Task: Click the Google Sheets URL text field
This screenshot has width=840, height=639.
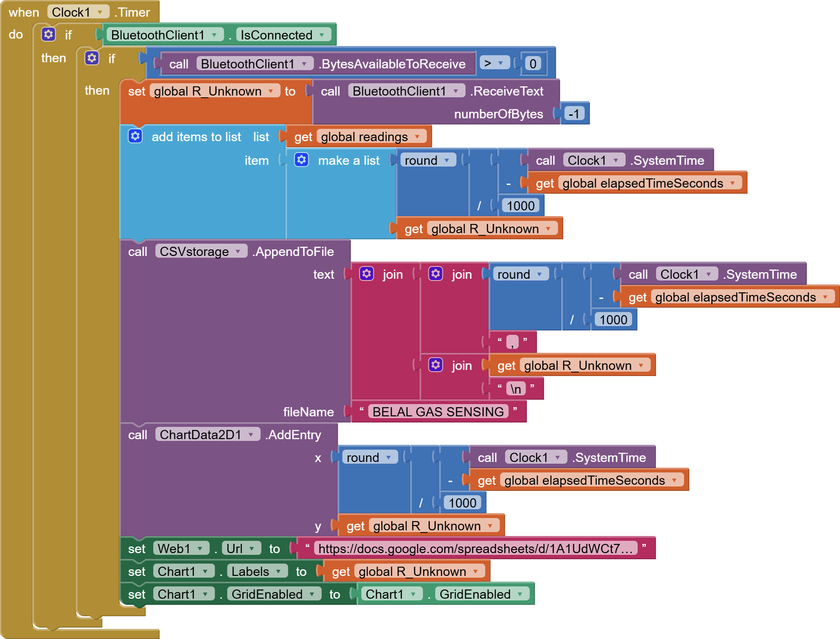Action: [x=475, y=549]
